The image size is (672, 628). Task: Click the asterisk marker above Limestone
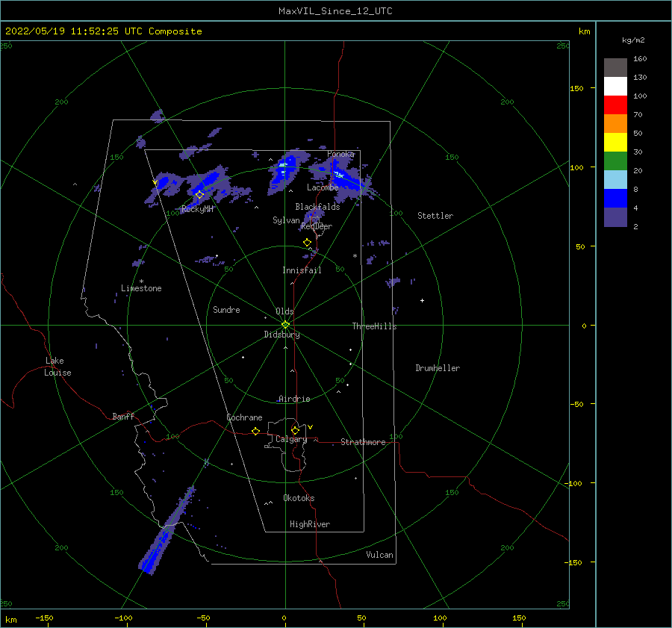(x=141, y=282)
